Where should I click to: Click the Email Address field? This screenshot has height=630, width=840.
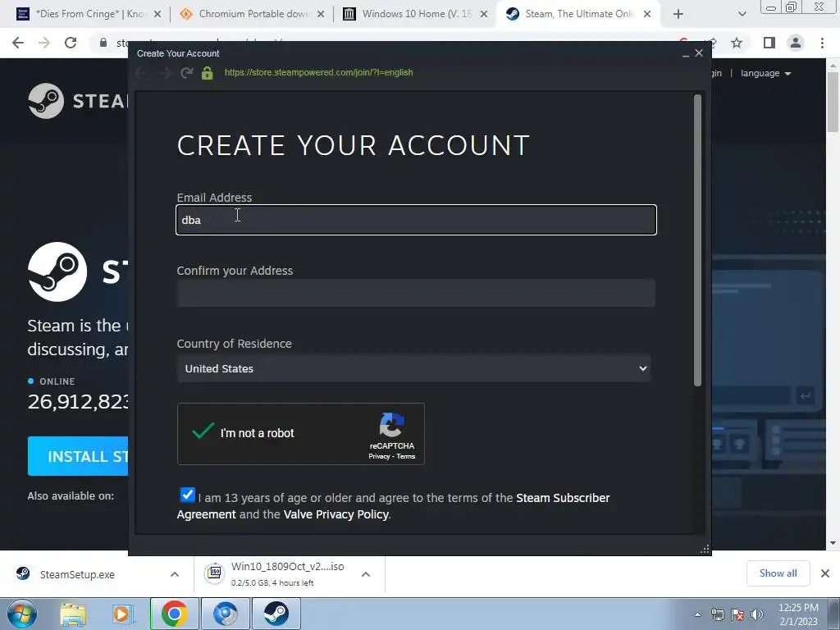click(416, 220)
